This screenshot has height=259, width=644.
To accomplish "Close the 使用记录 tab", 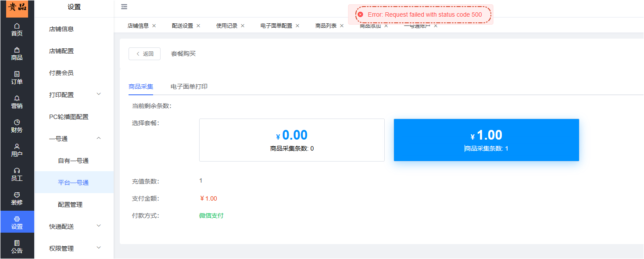I will (243, 26).
